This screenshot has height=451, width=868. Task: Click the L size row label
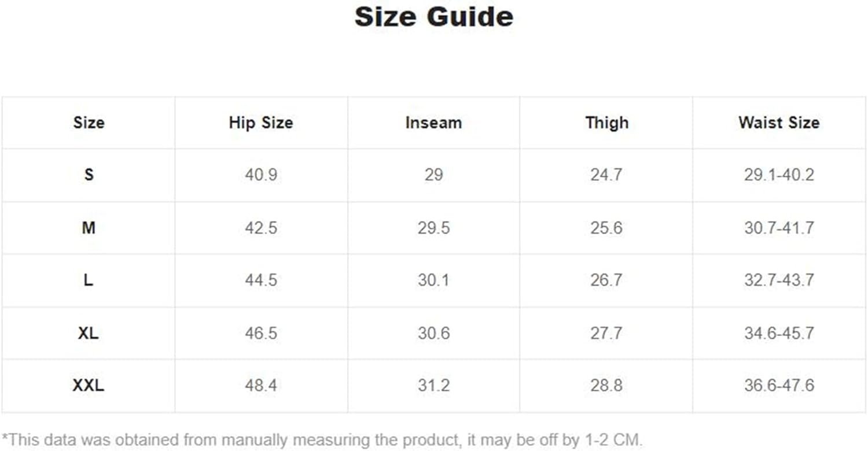pyautogui.click(x=89, y=280)
